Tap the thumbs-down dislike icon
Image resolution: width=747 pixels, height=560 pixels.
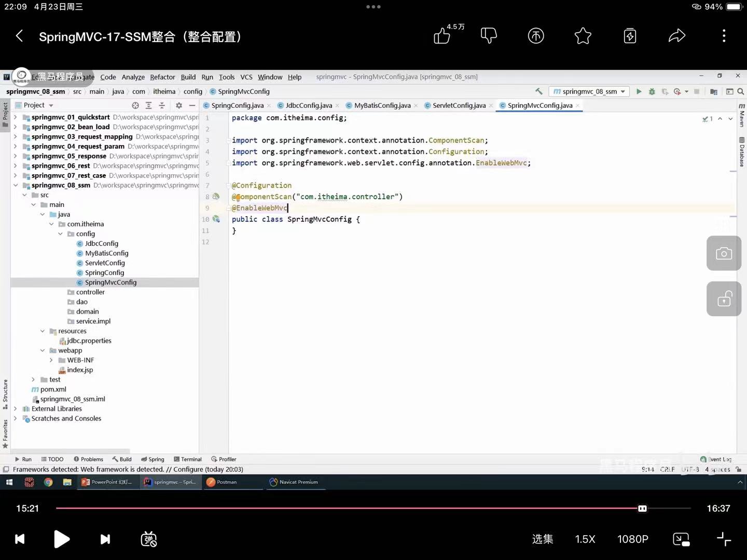[489, 35]
